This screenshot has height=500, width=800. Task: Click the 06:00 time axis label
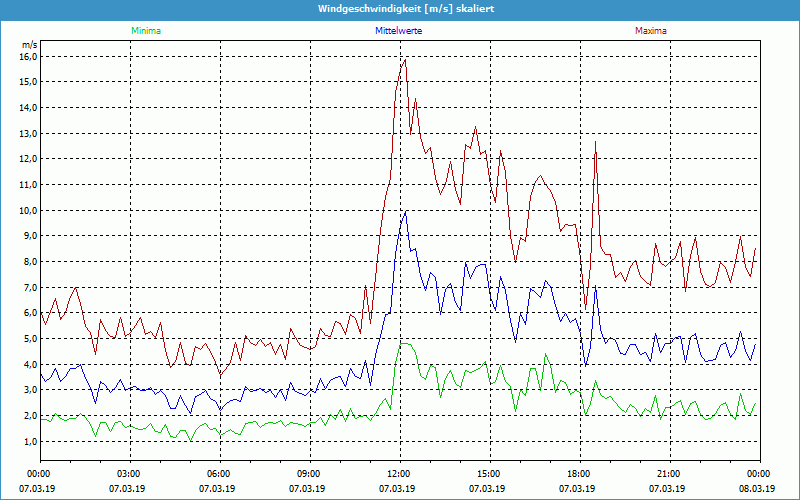point(219,473)
